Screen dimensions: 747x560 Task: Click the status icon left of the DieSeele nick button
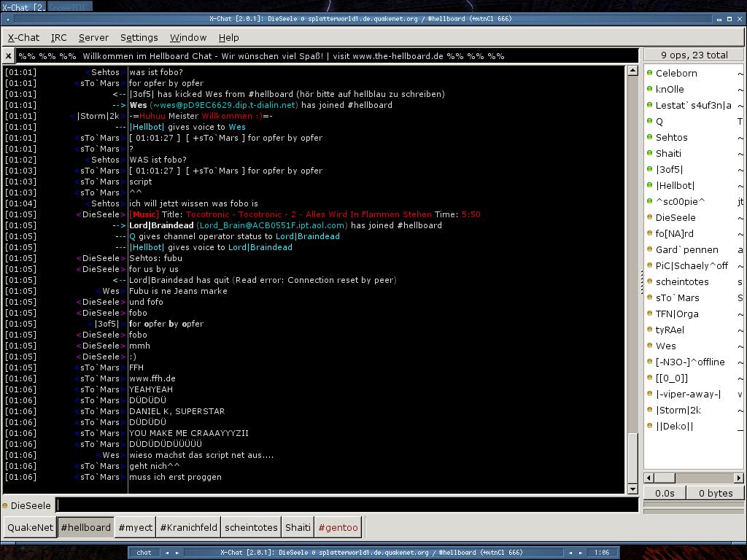click(5, 505)
